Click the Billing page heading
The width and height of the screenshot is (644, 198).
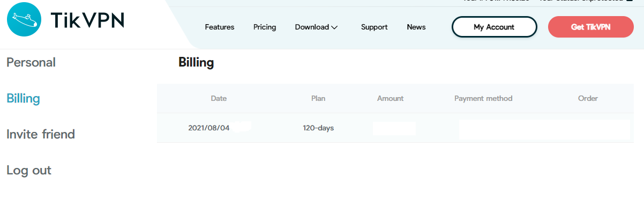pos(196,62)
